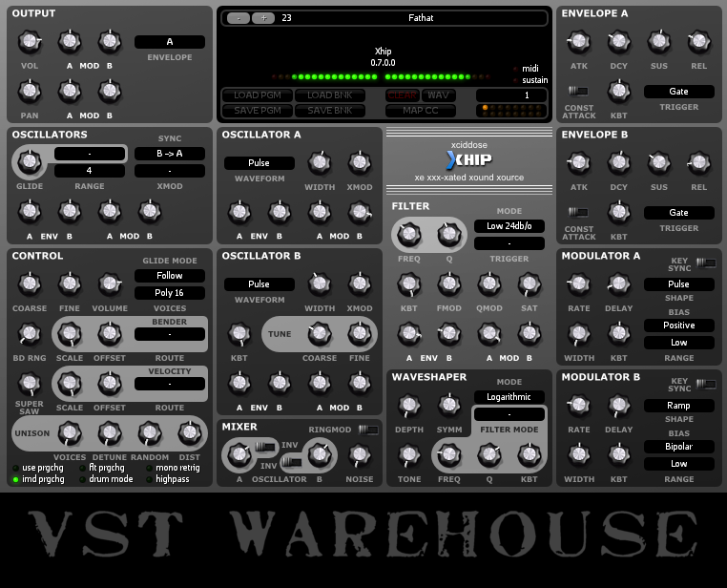
Task: Enable the 'highpass' option
Action: [167, 479]
